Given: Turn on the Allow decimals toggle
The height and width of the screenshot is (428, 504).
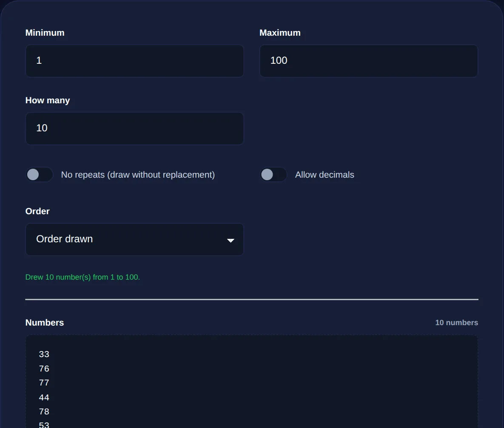Looking at the screenshot, I should click(273, 175).
